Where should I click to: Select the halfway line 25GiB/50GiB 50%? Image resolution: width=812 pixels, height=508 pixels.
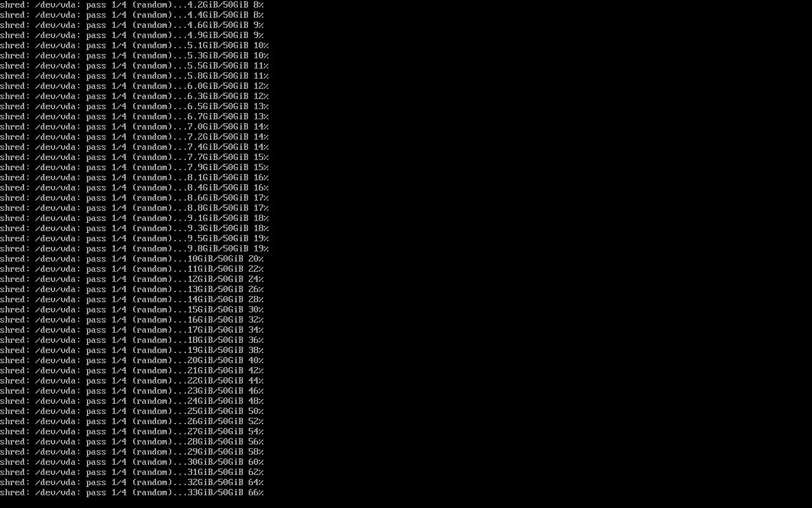click(132, 411)
